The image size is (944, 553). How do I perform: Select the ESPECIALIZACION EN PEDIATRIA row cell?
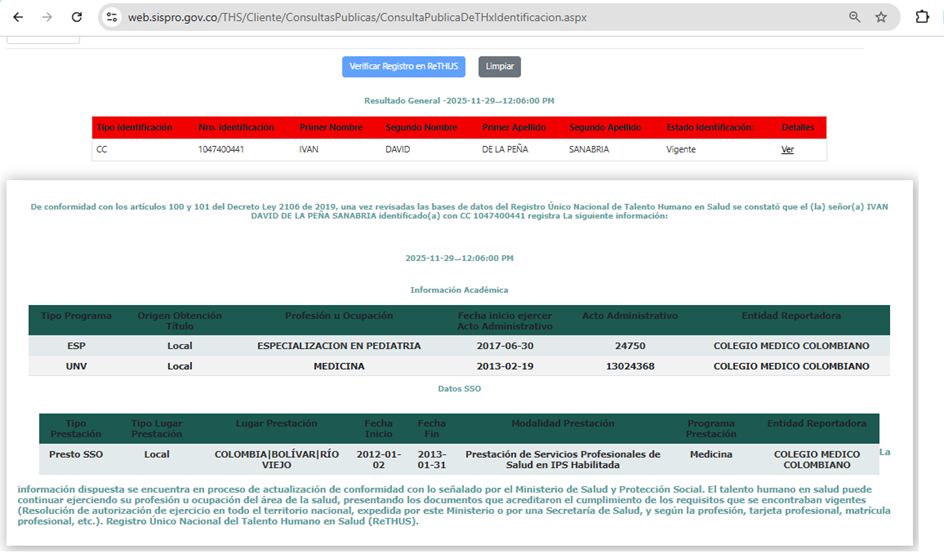(339, 346)
